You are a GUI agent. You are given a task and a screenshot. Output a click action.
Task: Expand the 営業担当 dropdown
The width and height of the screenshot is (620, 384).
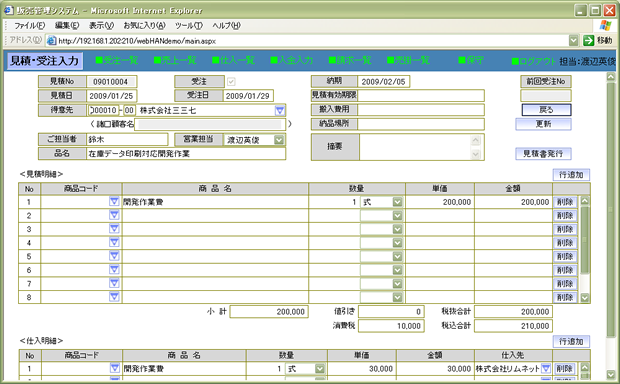[x=279, y=140]
